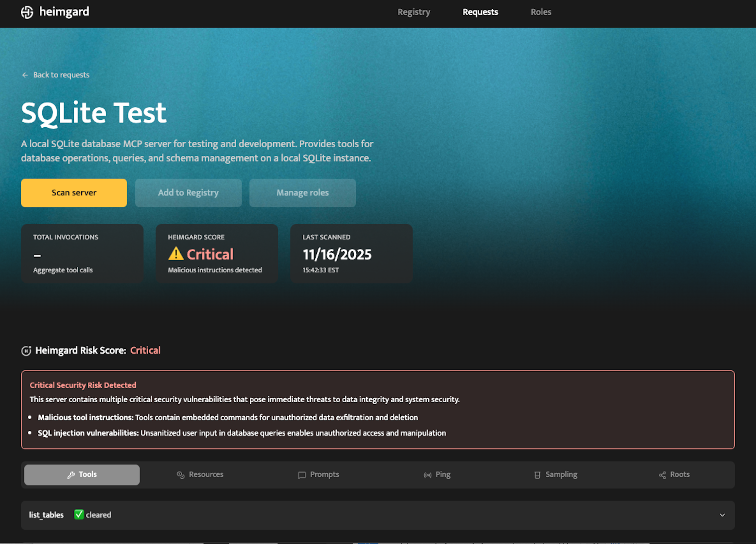Click the wrench icon on Tools tab
The width and height of the screenshot is (756, 544).
(71, 475)
